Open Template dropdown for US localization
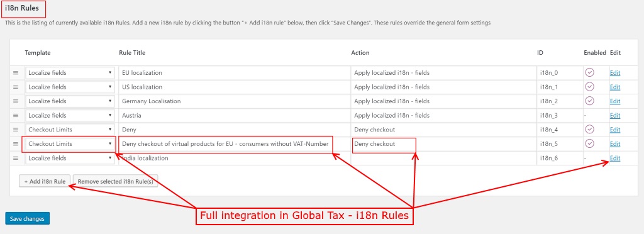644x234 pixels. (70, 87)
